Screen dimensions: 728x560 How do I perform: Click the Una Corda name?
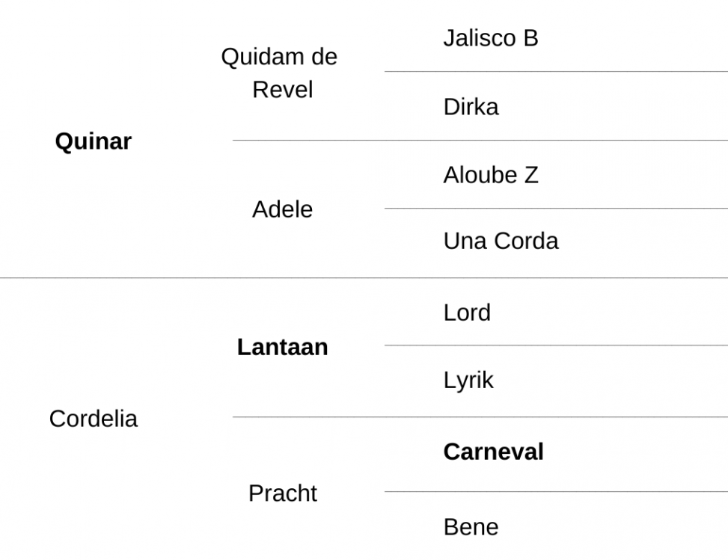point(501,241)
